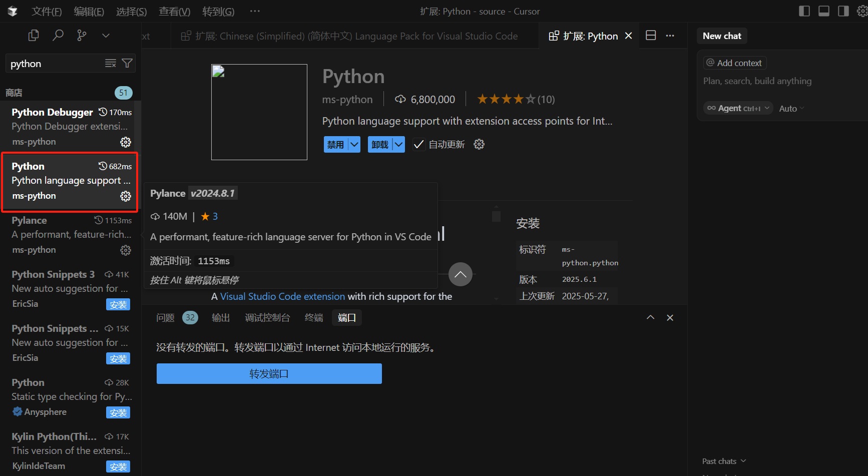
Task: Install Kylin Python extension
Action: click(x=118, y=466)
